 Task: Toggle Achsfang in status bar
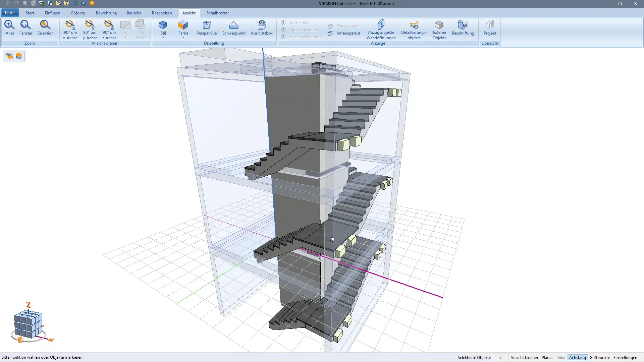(x=577, y=358)
